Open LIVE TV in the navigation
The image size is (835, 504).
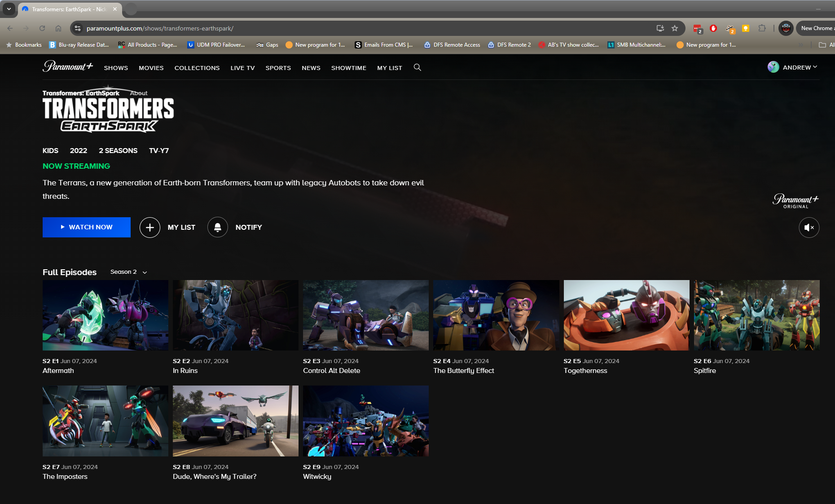coord(242,68)
